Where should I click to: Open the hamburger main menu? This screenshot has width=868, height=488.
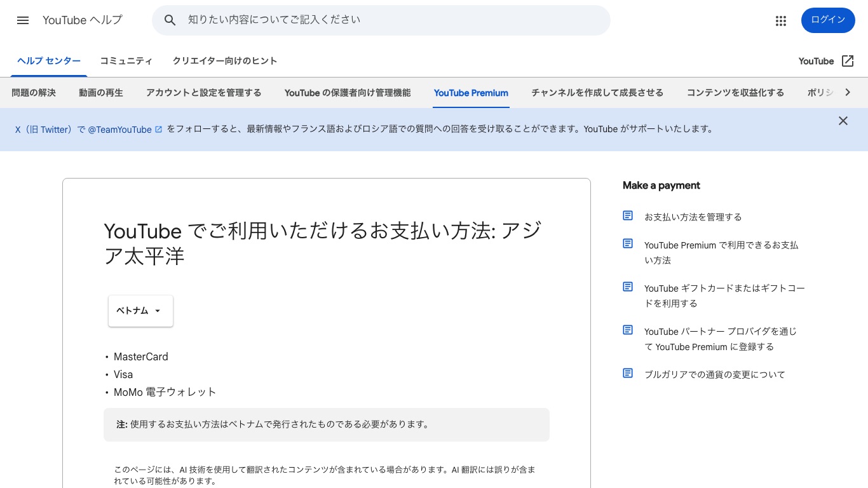coord(23,20)
